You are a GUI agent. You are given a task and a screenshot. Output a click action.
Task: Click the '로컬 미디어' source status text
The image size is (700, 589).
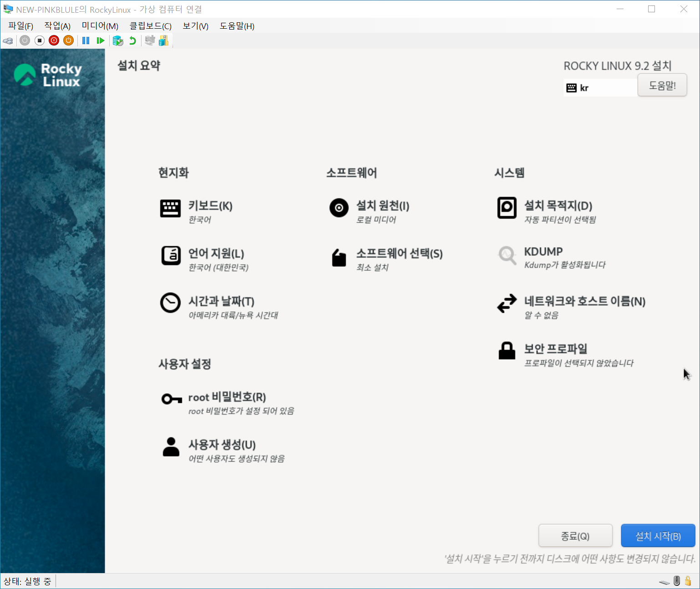(376, 220)
